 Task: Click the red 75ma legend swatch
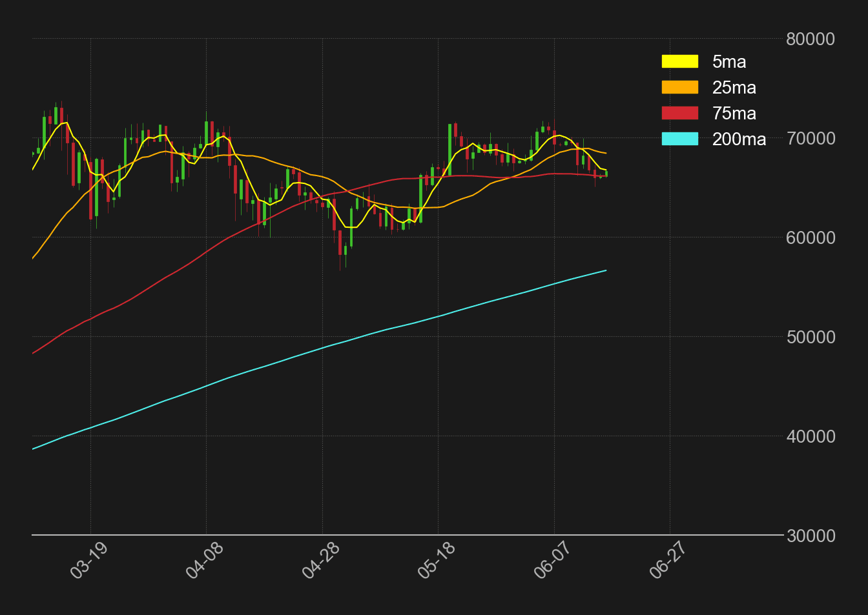click(679, 114)
